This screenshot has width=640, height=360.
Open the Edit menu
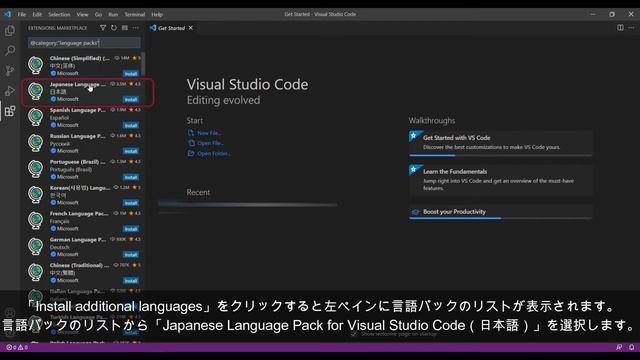[37, 14]
